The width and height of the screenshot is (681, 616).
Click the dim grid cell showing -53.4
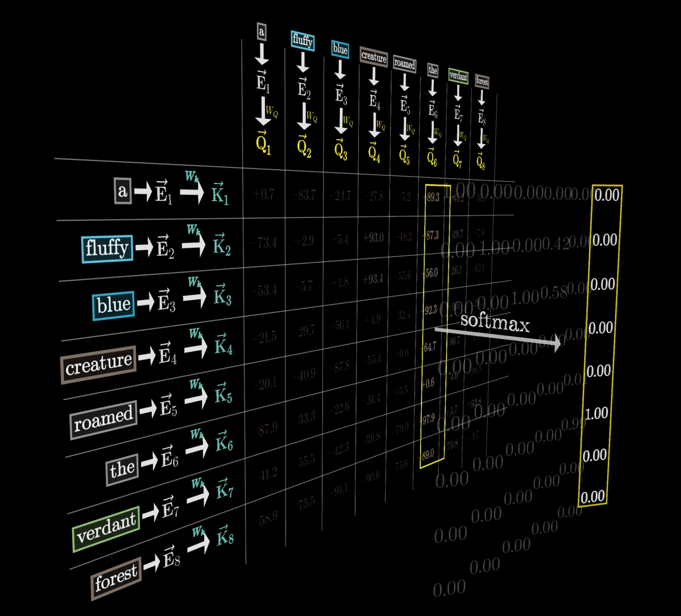(x=264, y=290)
